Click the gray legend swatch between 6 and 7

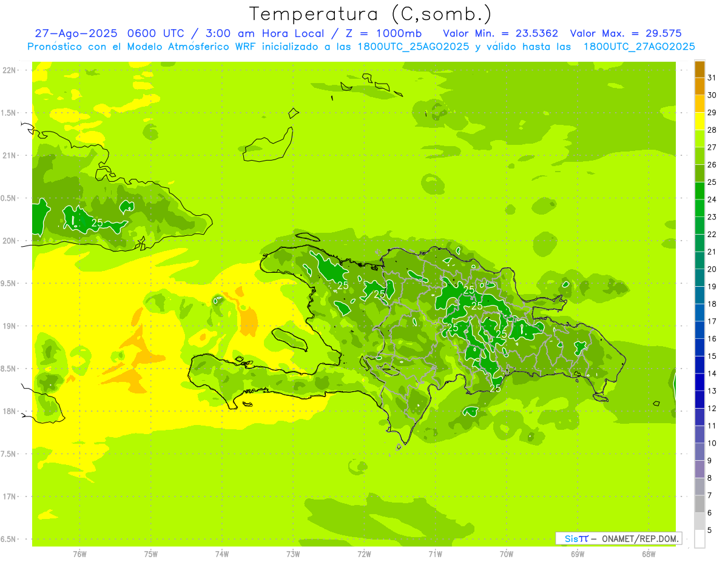pyautogui.click(x=699, y=504)
